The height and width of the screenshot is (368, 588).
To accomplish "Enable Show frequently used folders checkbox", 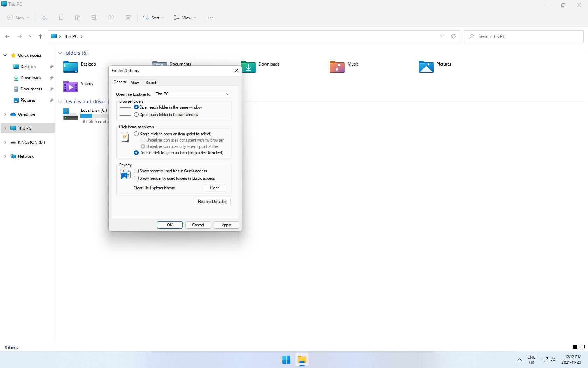I will tap(136, 178).
